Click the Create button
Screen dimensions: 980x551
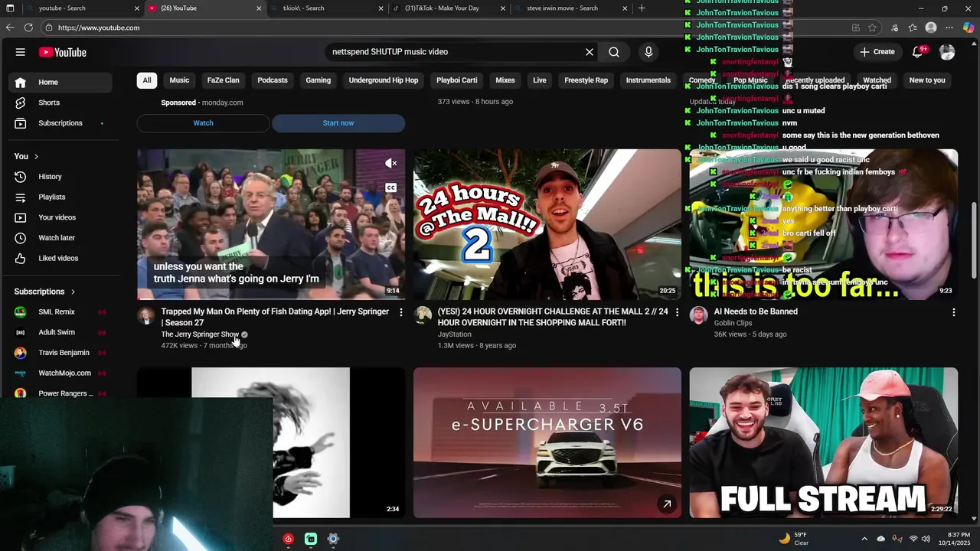tap(877, 52)
